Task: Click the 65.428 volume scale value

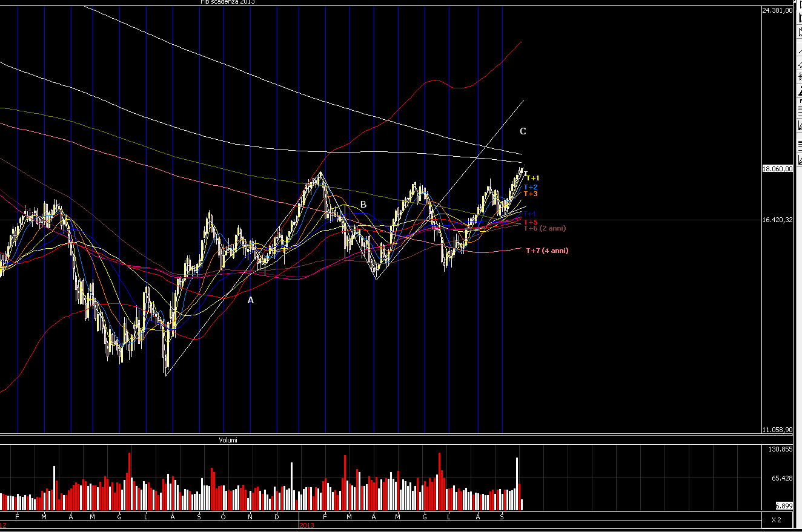Action: (783, 478)
